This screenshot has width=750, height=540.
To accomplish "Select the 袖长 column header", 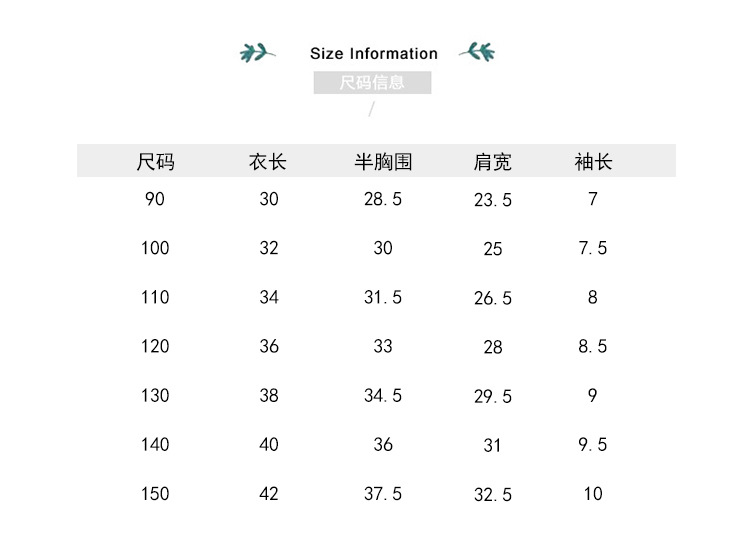I will tap(593, 161).
